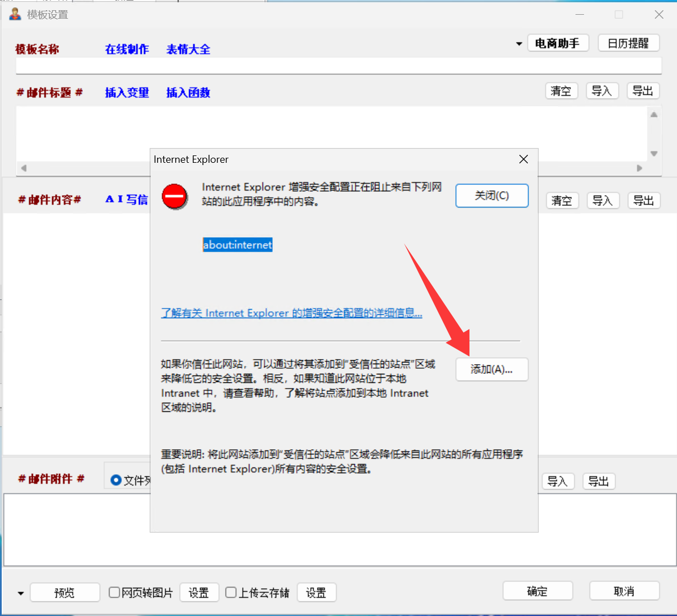Open the dropdown arrow beside 预览
This screenshot has height=616, width=677.
click(x=21, y=593)
